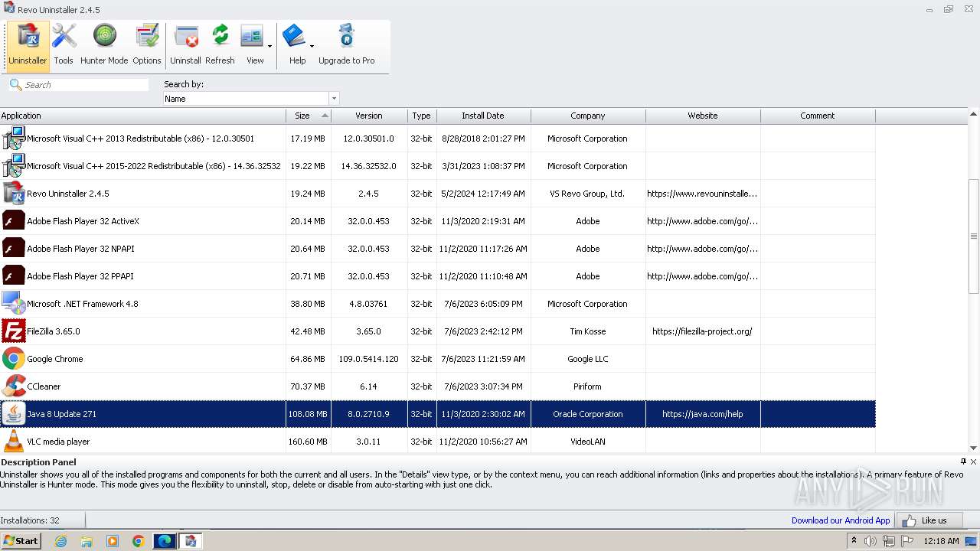The width and height of the screenshot is (980, 551).
Task: Open the Uninstaller toolbar mode
Action: pos(28,46)
